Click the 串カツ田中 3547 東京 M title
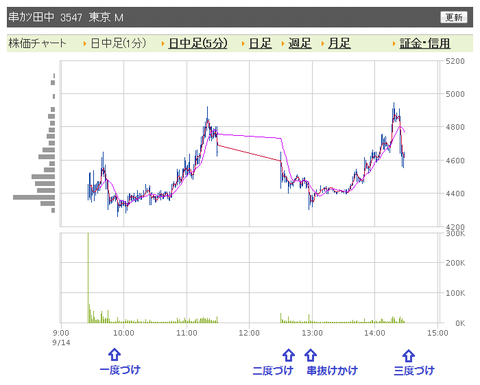Viewport: 480px width, 385px height. pos(66,17)
